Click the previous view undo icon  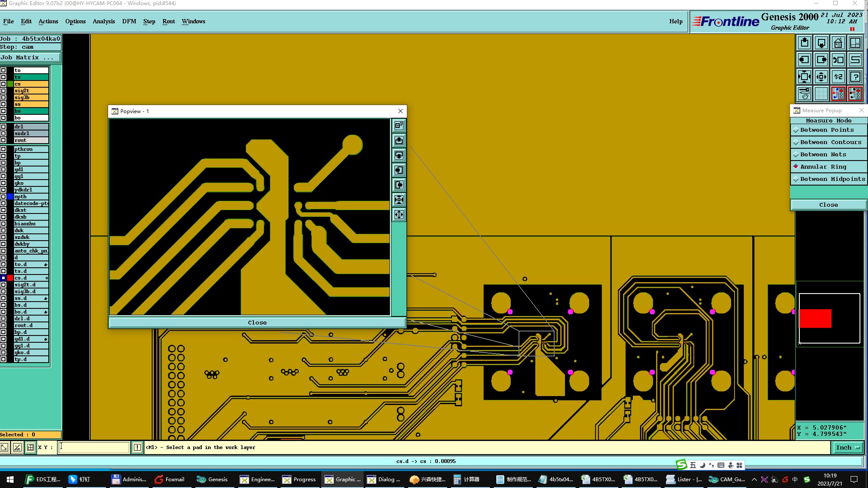pyautogui.click(x=838, y=60)
